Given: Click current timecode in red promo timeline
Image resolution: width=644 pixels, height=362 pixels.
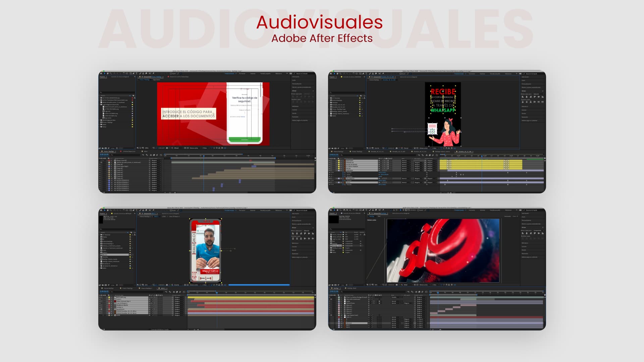Looking at the screenshot, I should point(104,155).
